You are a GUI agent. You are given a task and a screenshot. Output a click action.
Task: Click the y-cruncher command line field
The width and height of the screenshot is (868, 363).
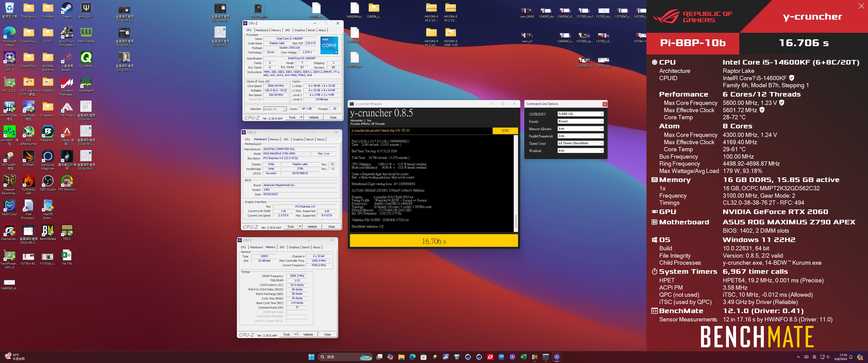pos(421,131)
